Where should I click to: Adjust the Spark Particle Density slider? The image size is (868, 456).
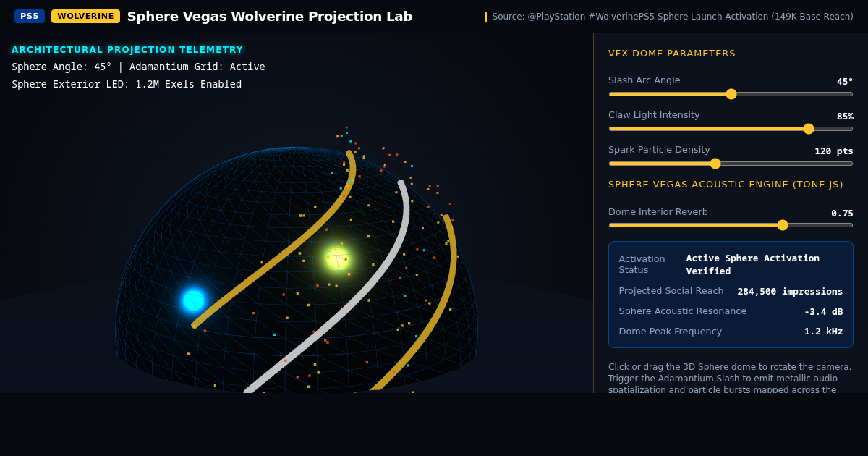[731, 164]
